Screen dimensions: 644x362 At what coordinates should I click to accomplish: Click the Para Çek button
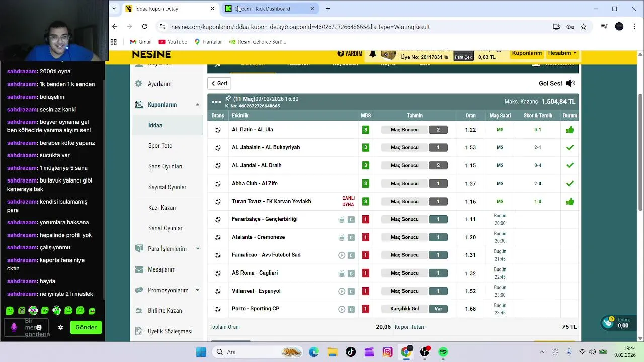463,57
